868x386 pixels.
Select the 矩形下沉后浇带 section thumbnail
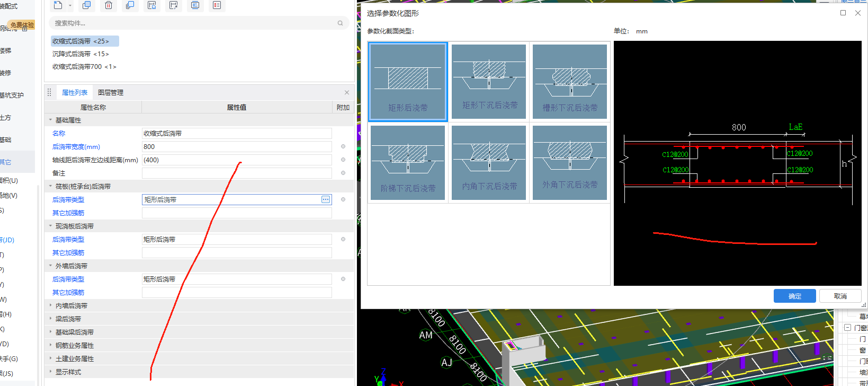click(489, 81)
